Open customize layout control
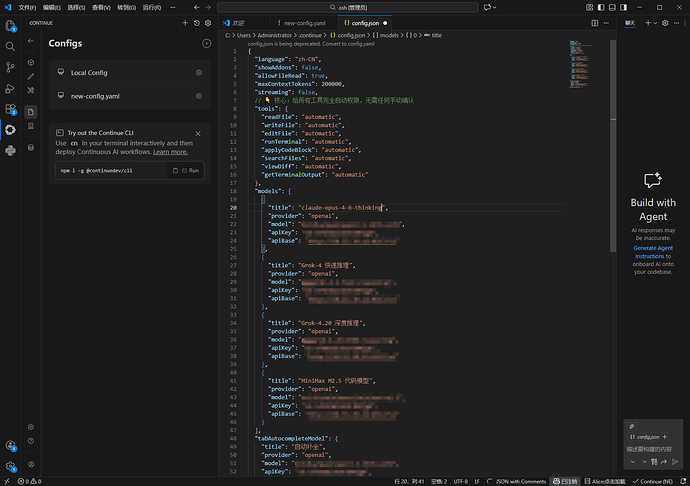The width and height of the screenshot is (690, 486). (x=589, y=7)
